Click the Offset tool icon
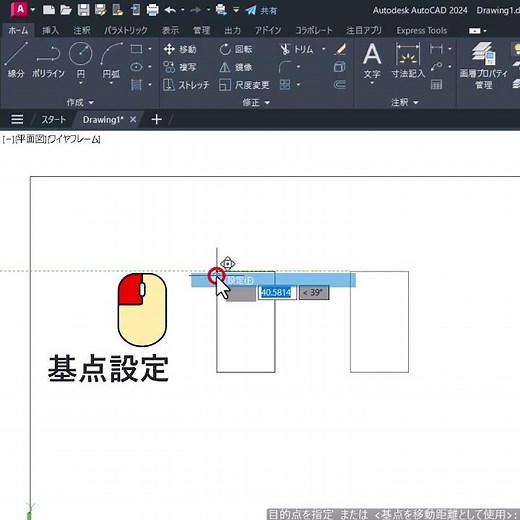This screenshot has height=520, width=520. tap(339, 85)
